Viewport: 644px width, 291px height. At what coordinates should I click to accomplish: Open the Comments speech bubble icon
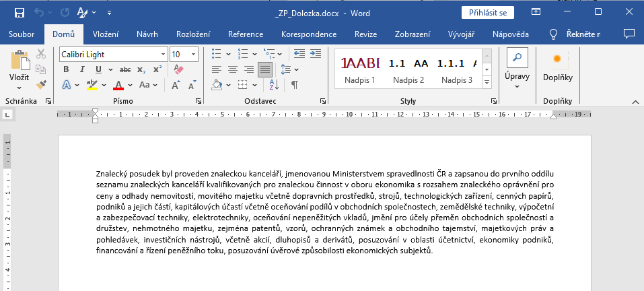tap(629, 34)
